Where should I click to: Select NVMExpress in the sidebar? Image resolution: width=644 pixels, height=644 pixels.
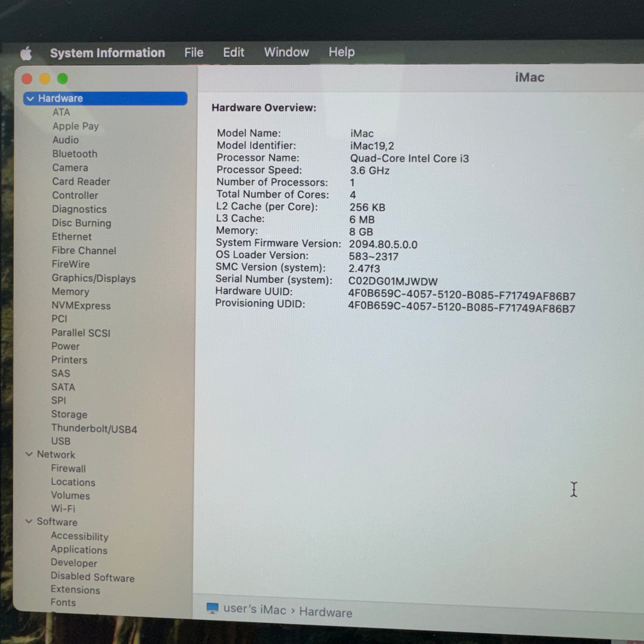pos(81,305)
